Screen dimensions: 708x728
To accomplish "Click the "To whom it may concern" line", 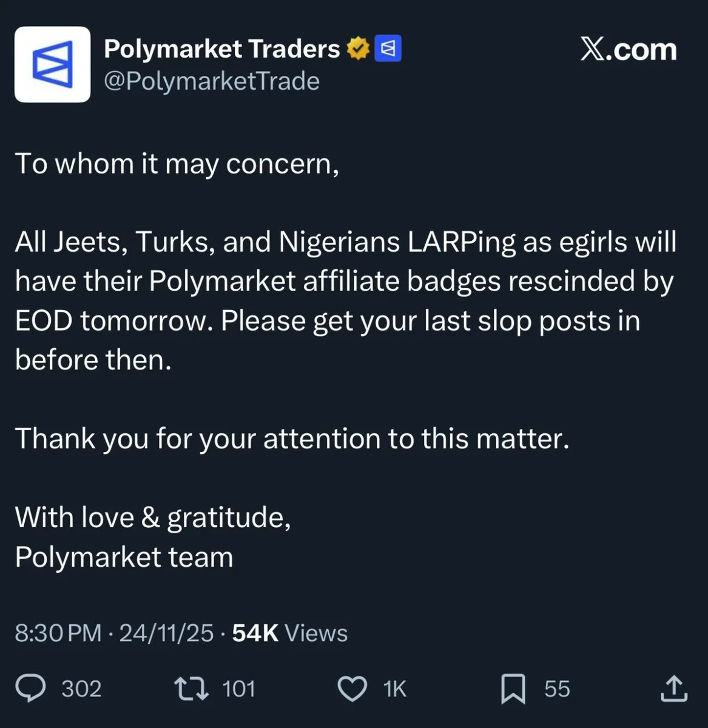I will coord(177,164).
